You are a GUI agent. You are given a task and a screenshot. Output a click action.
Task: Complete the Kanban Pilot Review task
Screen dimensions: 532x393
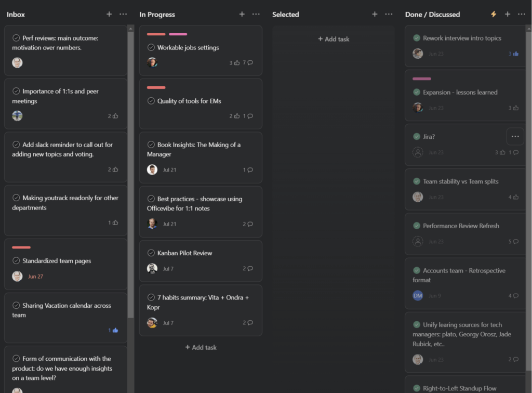(151, 253)
